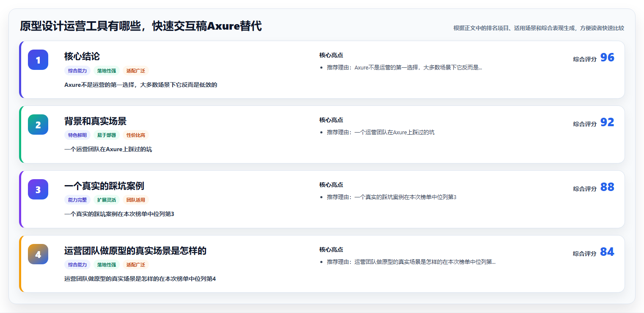
Task: Click 推荐理由 bullet ending 位列第3
Action: [392, 197]
